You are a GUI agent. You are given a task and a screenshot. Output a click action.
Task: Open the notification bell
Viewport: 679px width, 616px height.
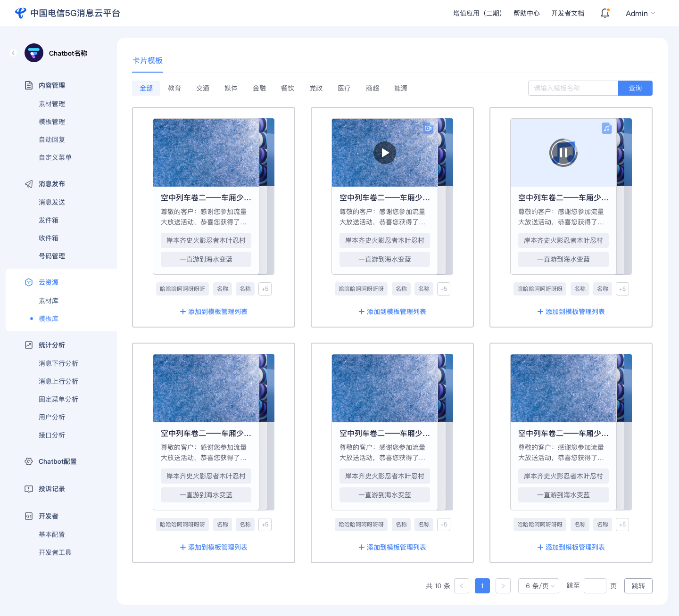[605, 13]
